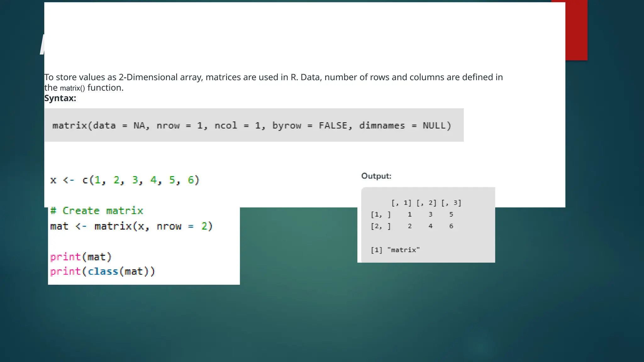This screenshot has width=644, height=362.
Task: Click the '# Create matrix' comment line
Action: click(x=97, y=211)
